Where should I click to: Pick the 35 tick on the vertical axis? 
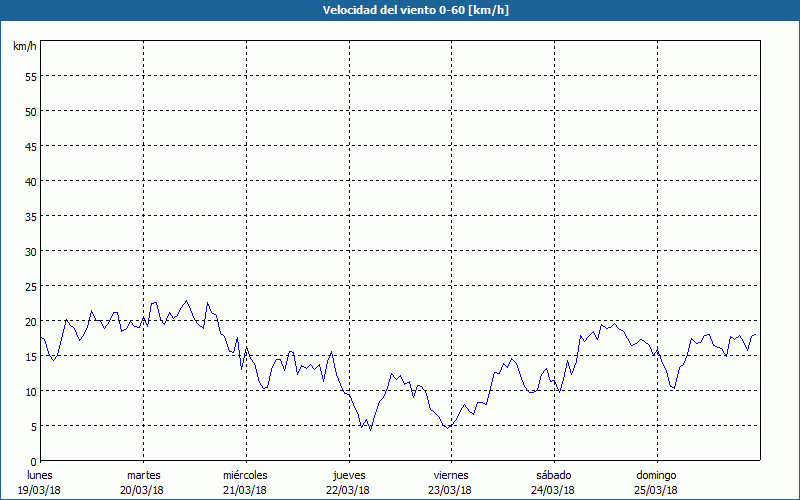(30, 216)
